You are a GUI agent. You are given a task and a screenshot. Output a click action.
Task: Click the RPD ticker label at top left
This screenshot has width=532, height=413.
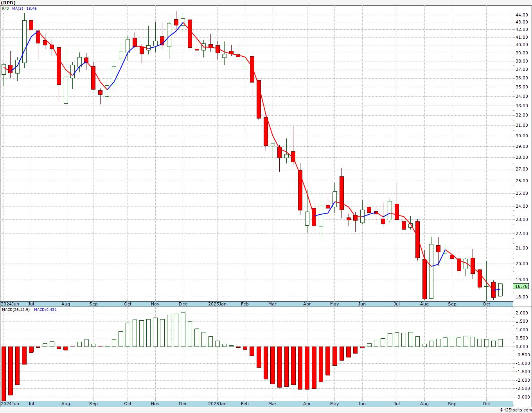tap(5, 8)
